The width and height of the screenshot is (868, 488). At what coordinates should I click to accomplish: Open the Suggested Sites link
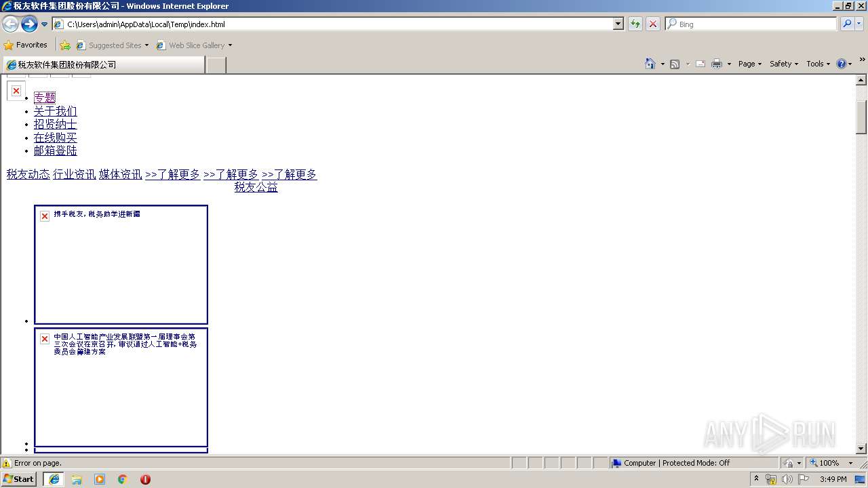112,45
